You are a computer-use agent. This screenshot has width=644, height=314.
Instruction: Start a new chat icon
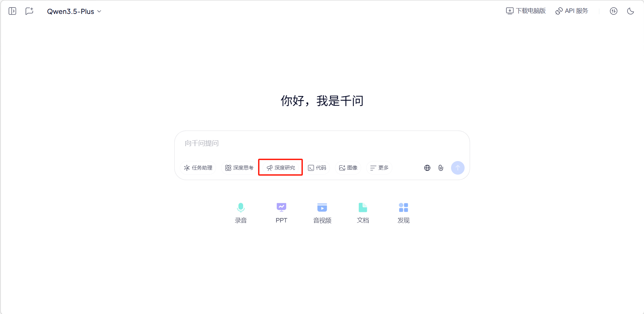30,11
